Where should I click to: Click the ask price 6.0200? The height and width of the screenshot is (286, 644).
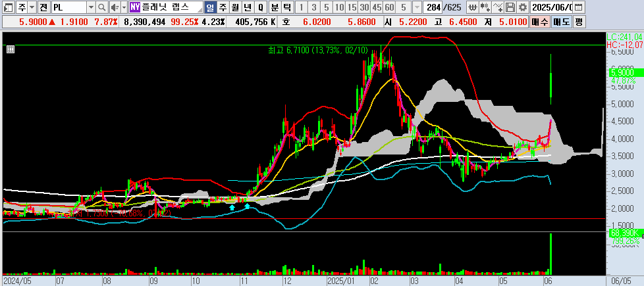[317, 22]
